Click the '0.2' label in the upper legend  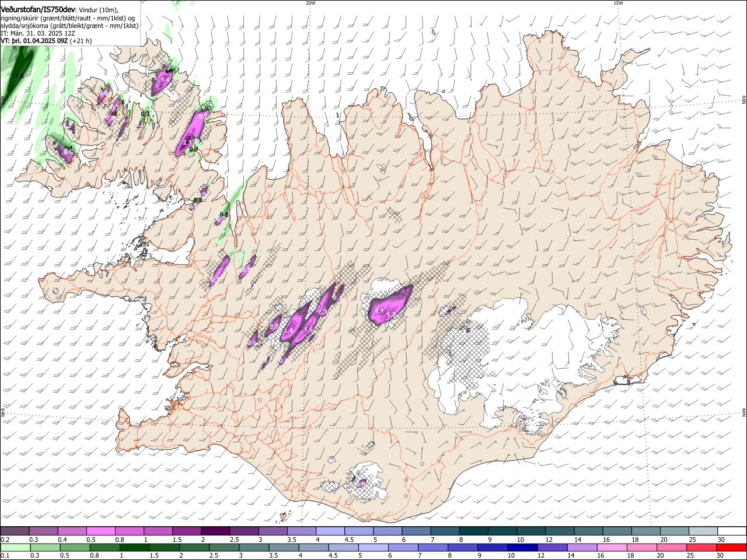(5, 540)
